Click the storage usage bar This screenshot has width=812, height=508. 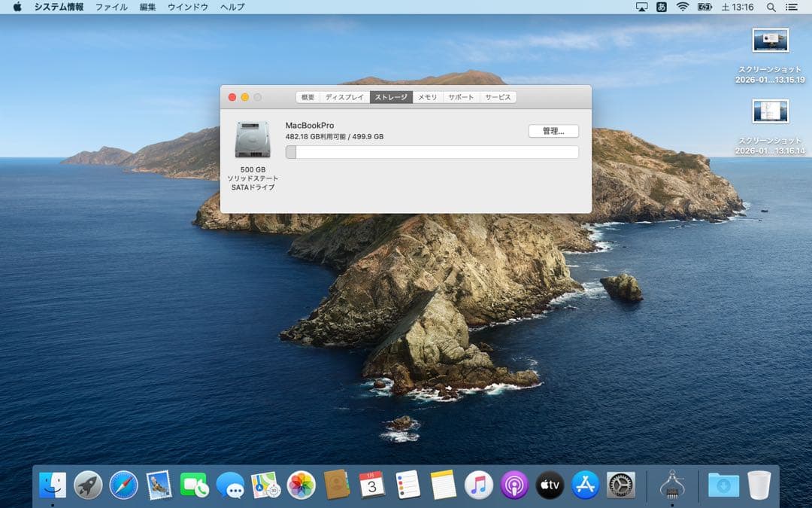click(x=432, y=151)
